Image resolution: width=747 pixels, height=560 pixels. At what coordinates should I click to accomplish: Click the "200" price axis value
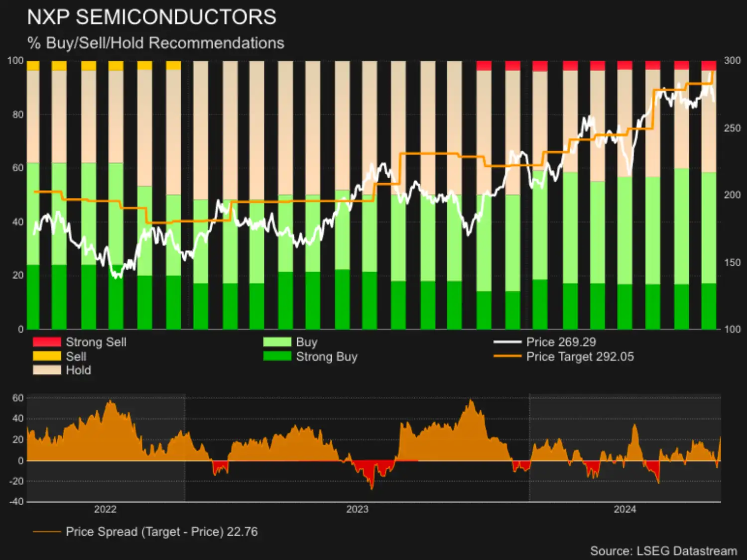pos(732,195)
